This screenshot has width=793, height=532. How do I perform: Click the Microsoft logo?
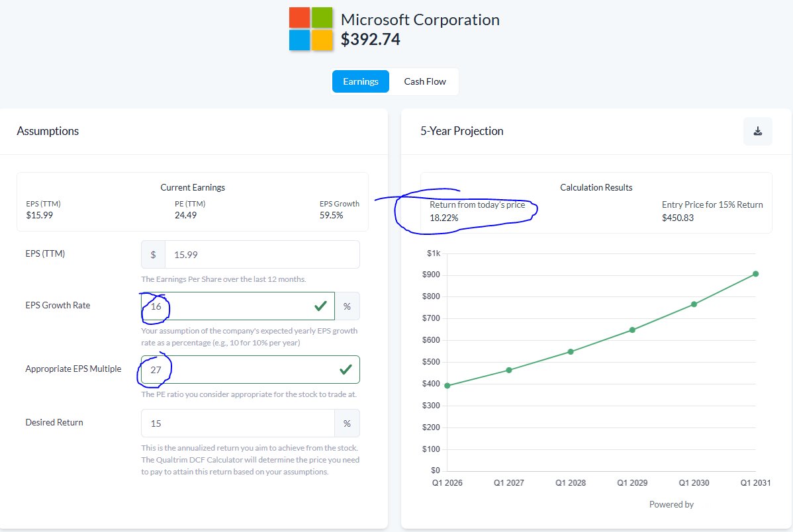pyautogui.click(x=310, y=29)
